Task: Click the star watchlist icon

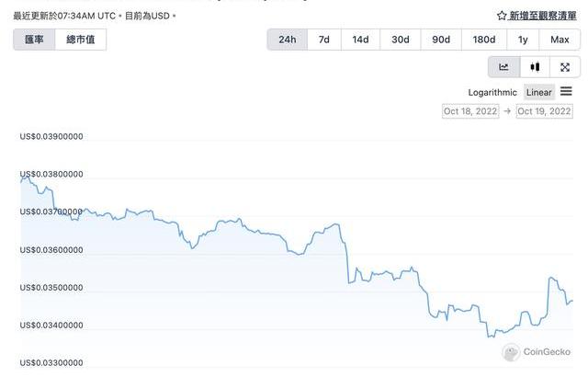Action: click(502, 16)
